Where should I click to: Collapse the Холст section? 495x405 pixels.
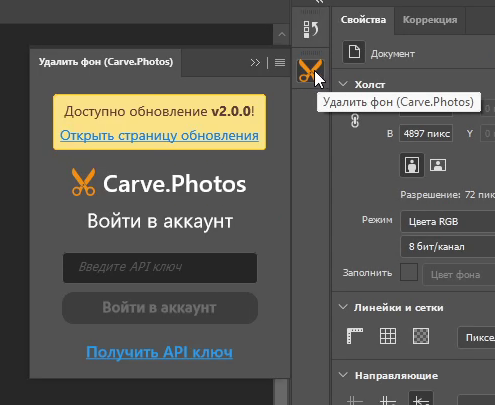(343, 84)
